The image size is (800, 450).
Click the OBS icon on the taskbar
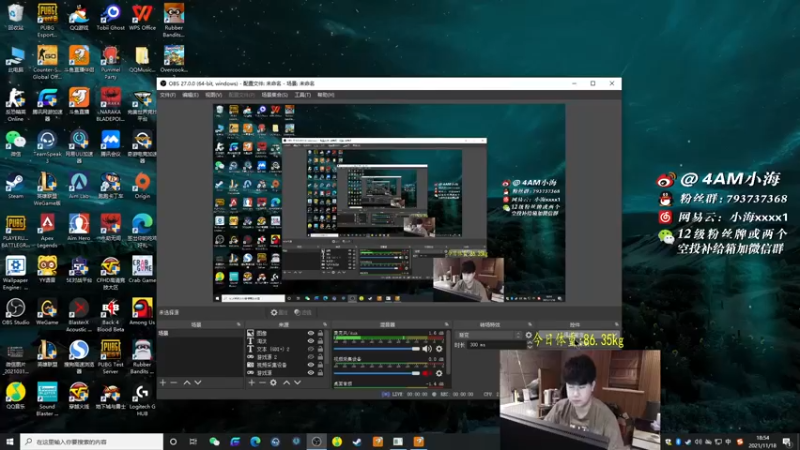coord(316,441)
